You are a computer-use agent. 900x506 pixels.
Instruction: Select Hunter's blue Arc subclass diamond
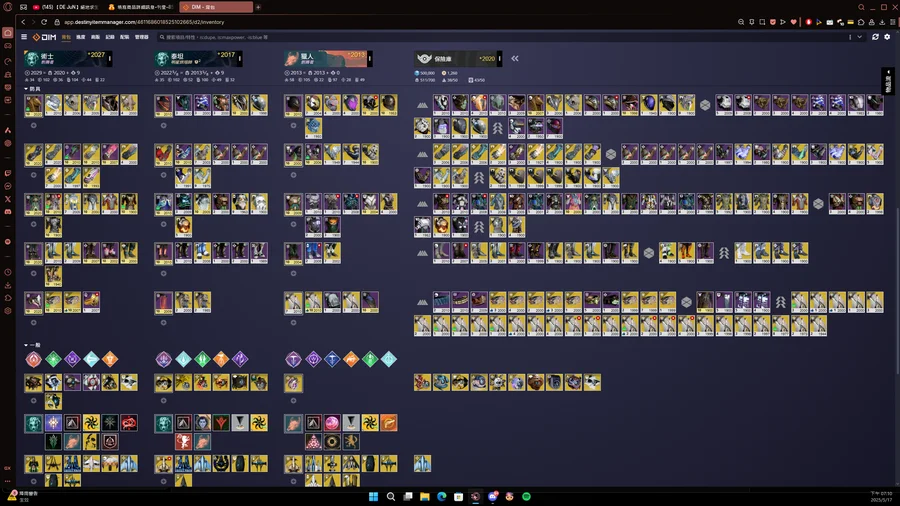(x=332, y=359)
